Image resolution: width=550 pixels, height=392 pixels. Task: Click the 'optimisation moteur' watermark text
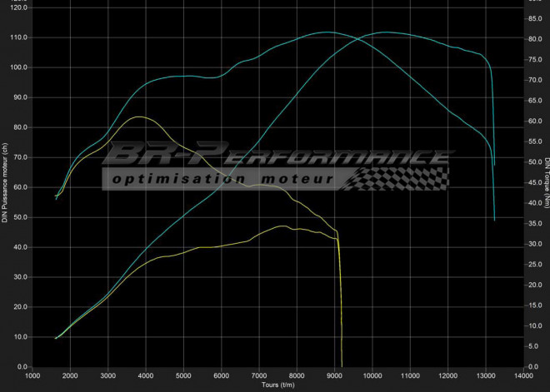pyautogui.click(x=222, y=179)
